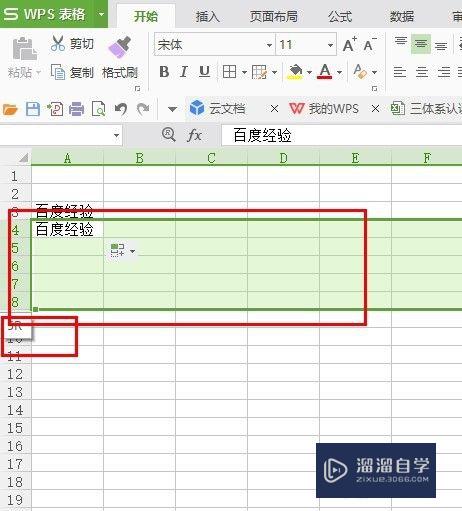Switch to the 数据 tab
This screenshot has height=511, width=462.
tap(402, 16)
